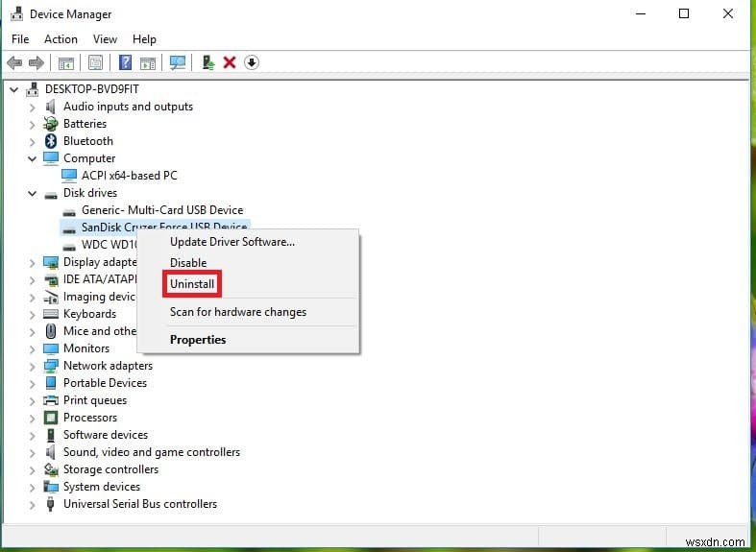Select Universal Serial Bus controllers label
This screenshot has height=552, width=756.
[x=140, y=504]
